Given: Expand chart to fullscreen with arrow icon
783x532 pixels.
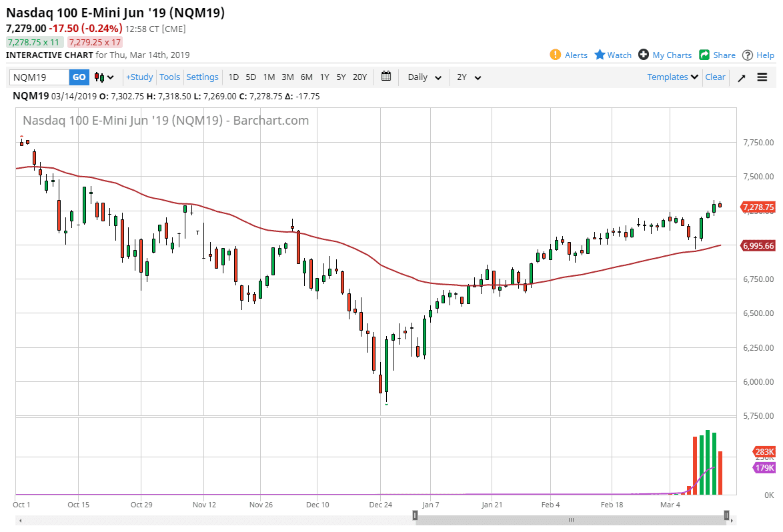Looking at the screenshot, I should coord(741,77).
